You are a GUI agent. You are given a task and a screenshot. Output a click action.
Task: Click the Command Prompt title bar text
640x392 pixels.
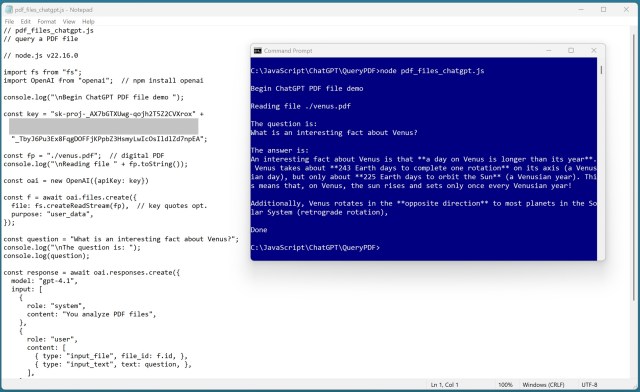[x=288, y=51]
